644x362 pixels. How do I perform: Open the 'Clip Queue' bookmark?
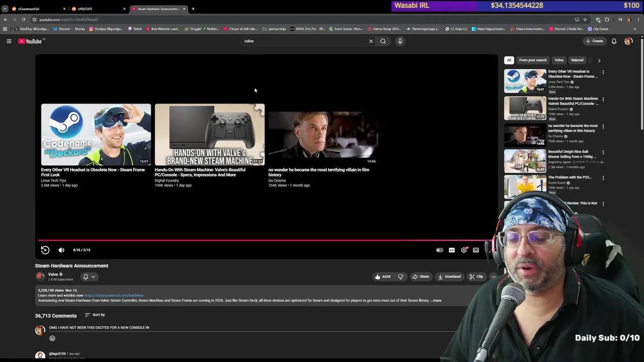(598, 29)
